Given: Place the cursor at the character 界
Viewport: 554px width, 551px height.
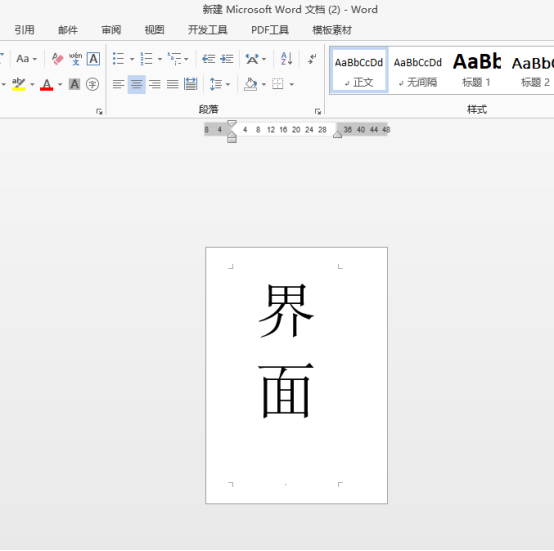Looking at the screenshot, I should pyautogui.click(x=286, y=310).
